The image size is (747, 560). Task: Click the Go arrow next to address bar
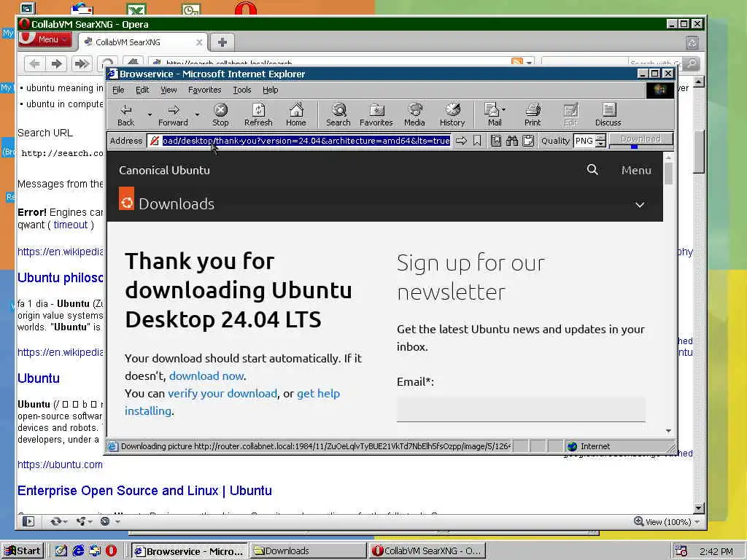[461, 141]
